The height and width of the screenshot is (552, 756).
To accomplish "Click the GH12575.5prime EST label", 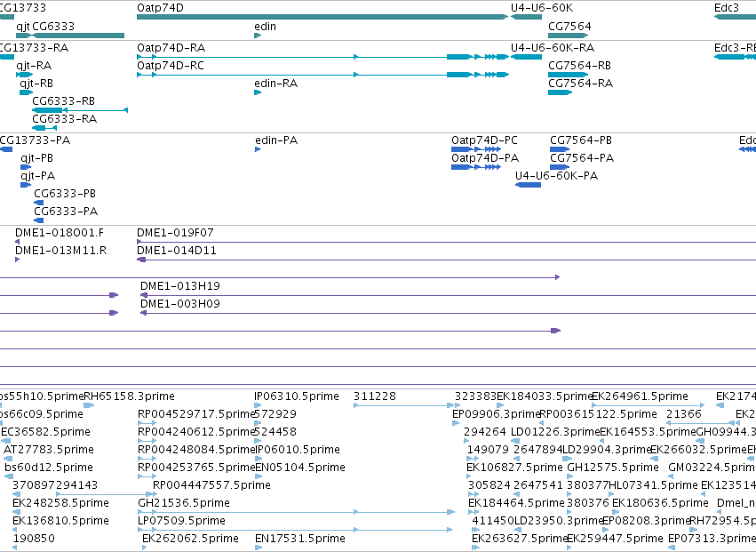I will click(613, 468).
